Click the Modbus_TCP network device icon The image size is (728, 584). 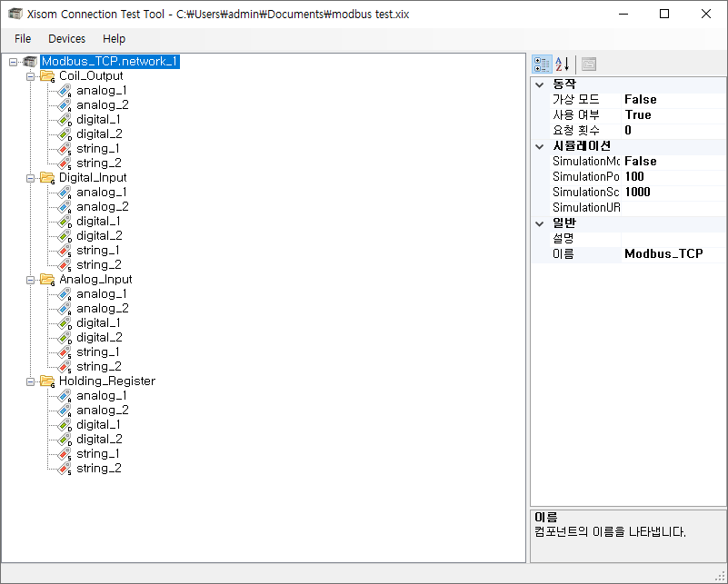click(x=30, y=61)
